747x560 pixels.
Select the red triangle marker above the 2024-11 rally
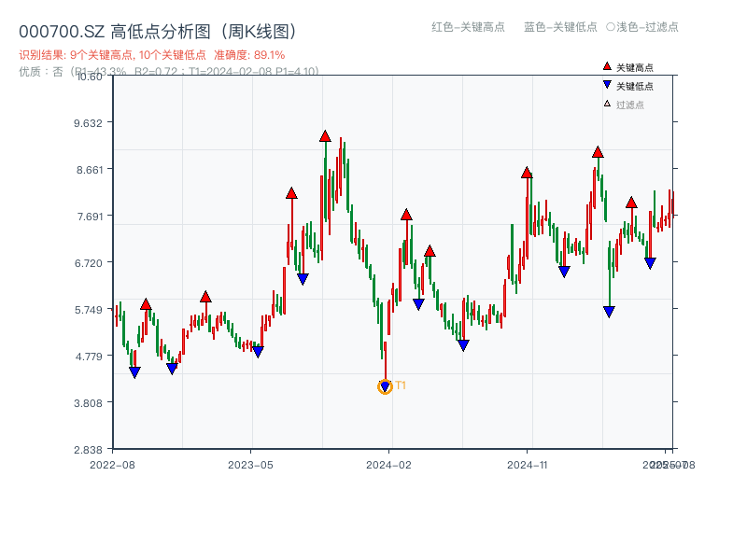click(x=528, y=172)
